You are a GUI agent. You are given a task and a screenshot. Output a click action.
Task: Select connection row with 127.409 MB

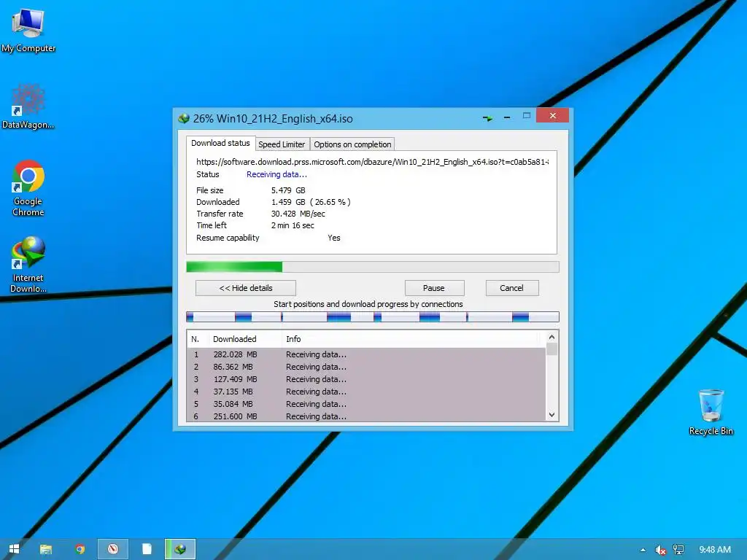click(x=366, y=379)
